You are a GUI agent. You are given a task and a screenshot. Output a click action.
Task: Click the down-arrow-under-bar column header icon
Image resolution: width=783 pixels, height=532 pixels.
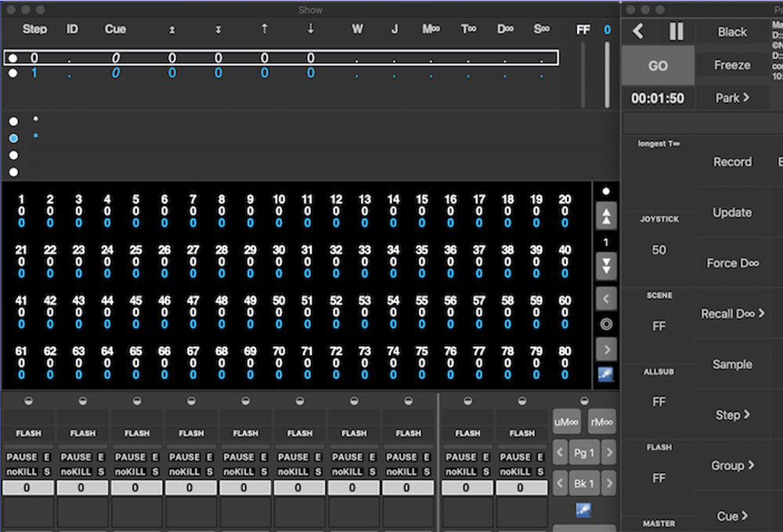pos(218,30)
